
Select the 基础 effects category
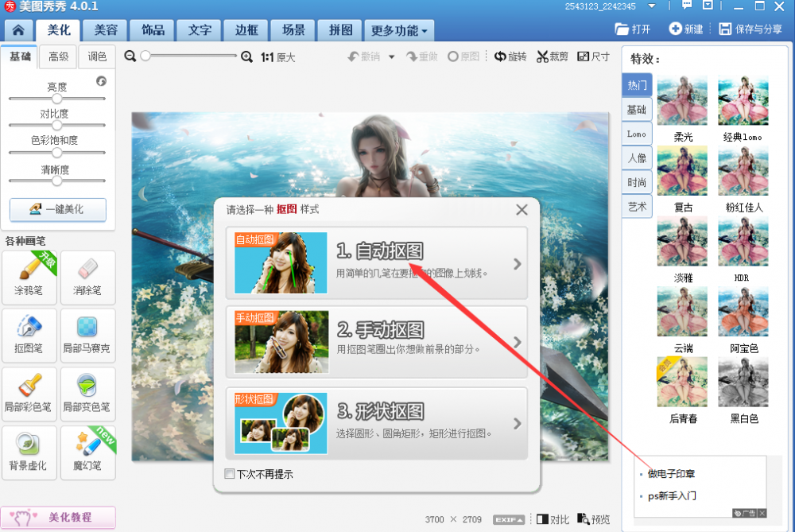637,110
